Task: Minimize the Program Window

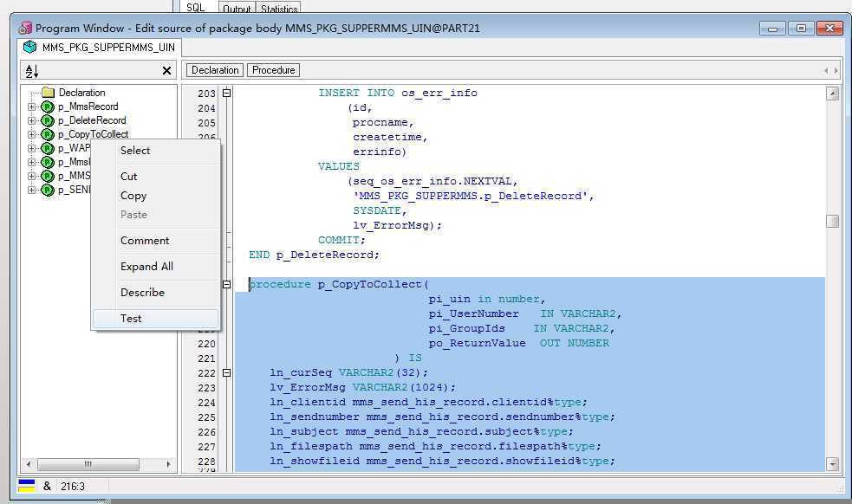Action: (x=772, y=29)
